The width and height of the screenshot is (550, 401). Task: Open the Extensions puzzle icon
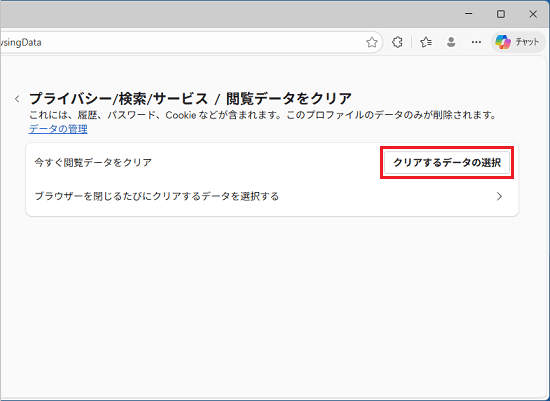tap(397, 42)
